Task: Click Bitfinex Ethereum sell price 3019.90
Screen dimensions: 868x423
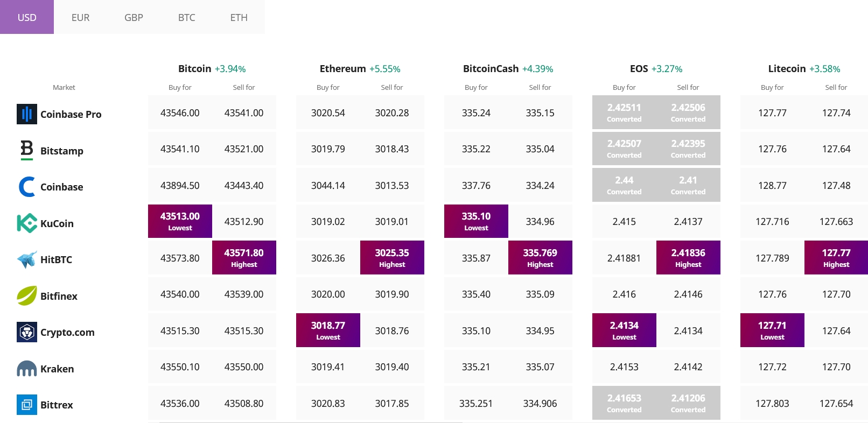Action: (x=392, y=294)
